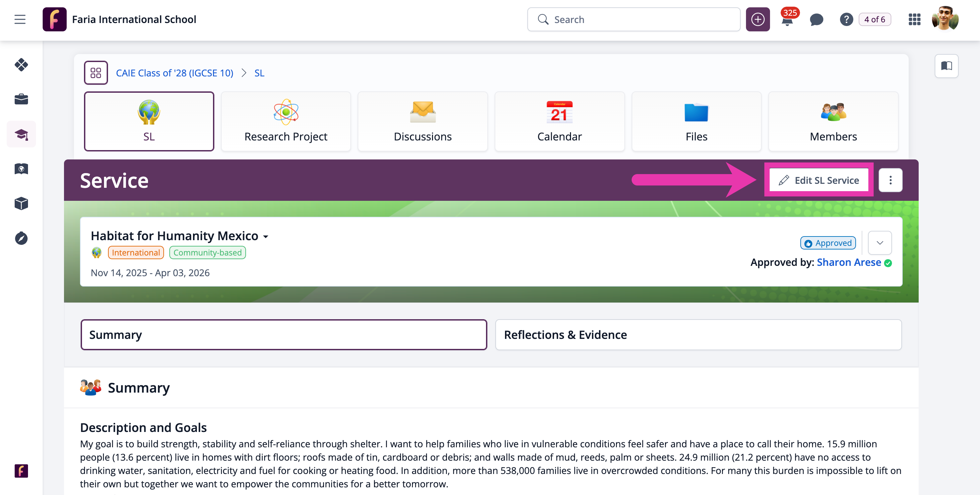
Task: Click the Faria International School title
Action: pos(134,19)
